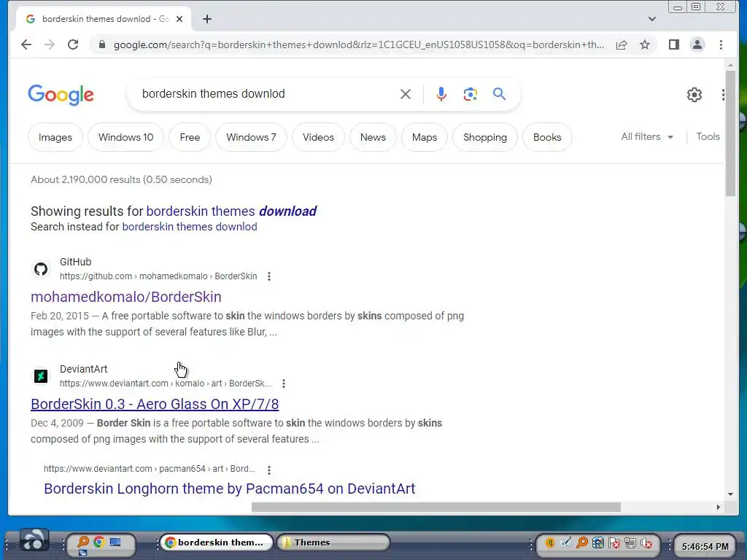Go back to the previous page
The height and width of the screenshot is (560, 747).
26,44
